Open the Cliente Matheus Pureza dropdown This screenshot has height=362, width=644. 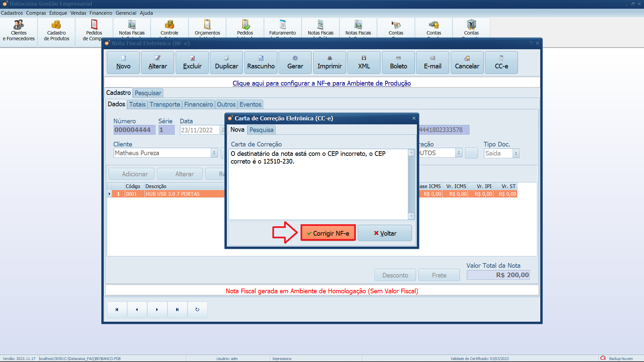click(214, 153)
